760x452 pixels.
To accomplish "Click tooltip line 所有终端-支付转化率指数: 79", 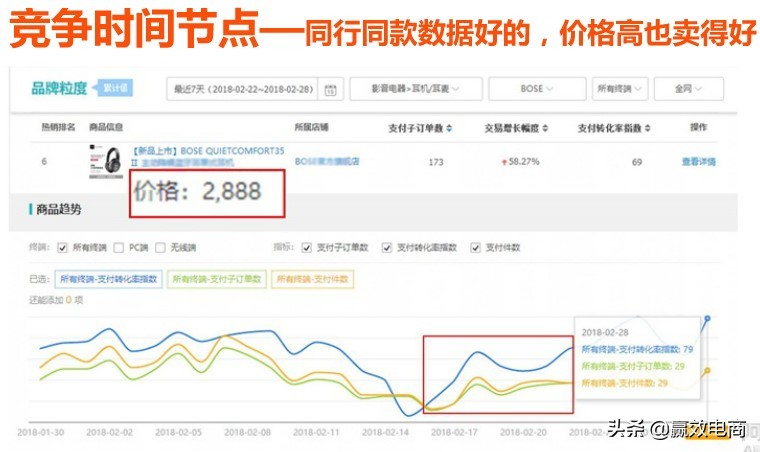I will tap(637, 349).
